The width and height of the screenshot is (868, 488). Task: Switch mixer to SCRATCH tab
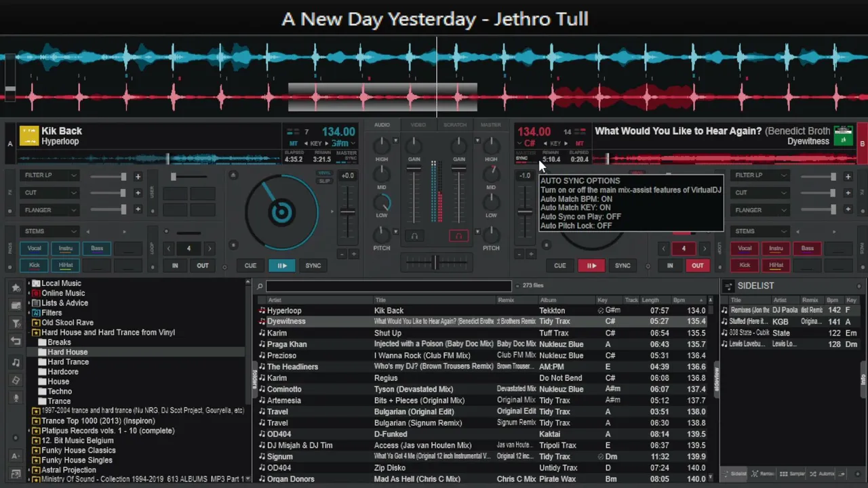455,125
